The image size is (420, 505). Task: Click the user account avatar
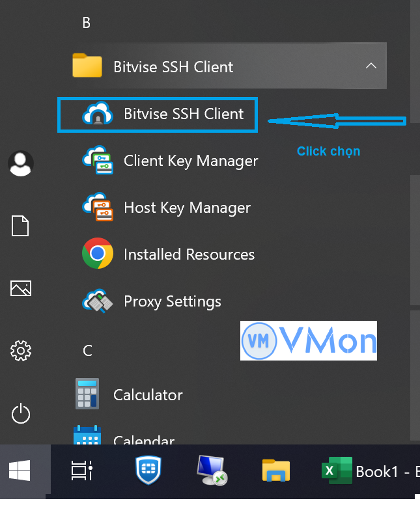pos(21,163)
